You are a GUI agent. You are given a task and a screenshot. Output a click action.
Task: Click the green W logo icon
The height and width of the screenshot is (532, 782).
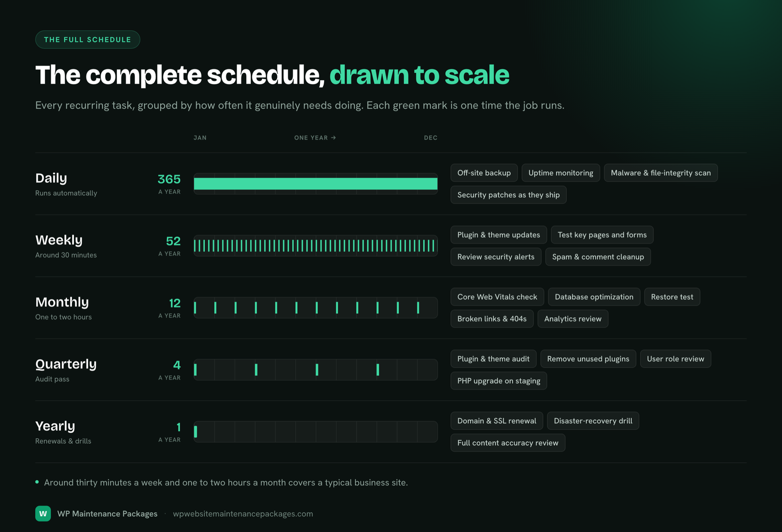coord(43,513)
